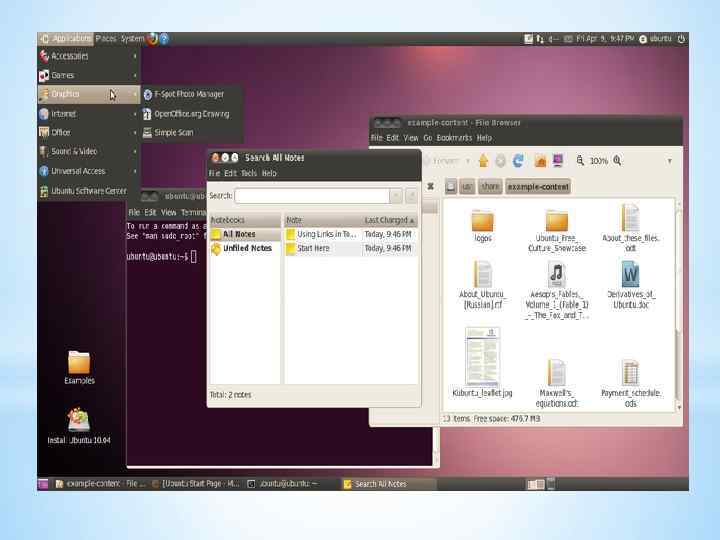Image resolution: width=720 pixels, height=540 pixels.
Task: Open the Examples folder on desktop
Action: [79, 363]
